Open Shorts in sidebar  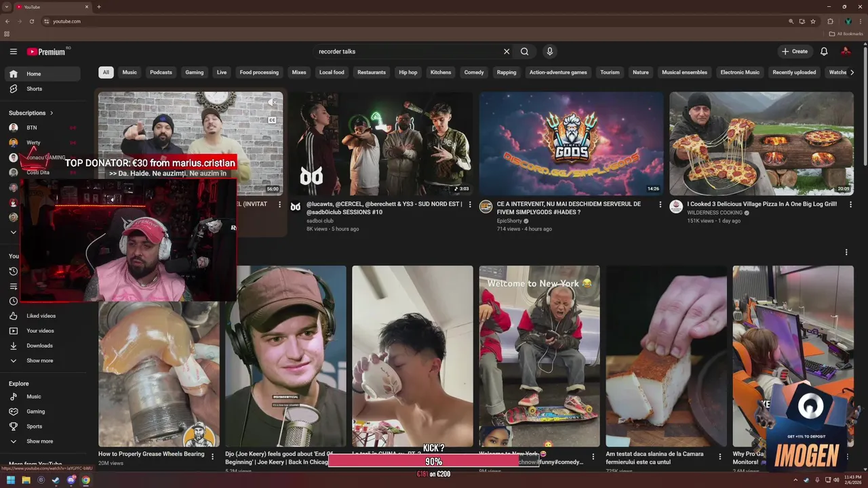click(x=42, y=89)
